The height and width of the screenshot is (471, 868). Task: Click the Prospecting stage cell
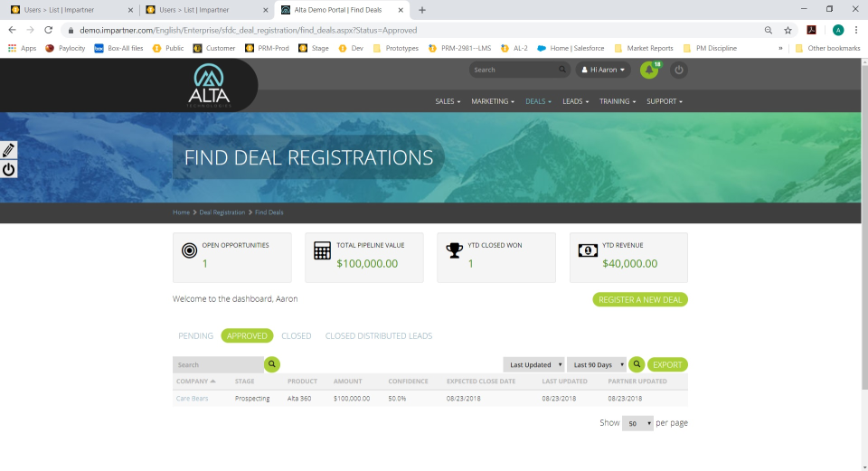click(252, 399)
